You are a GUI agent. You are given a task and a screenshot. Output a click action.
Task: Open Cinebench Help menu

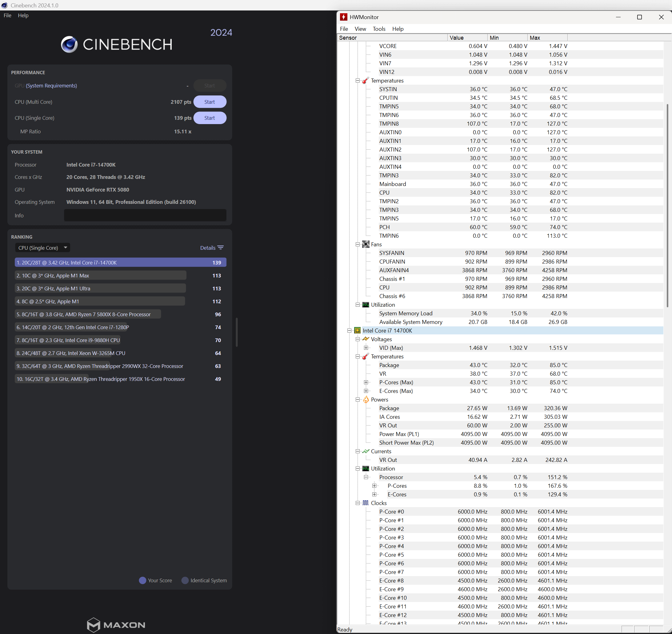pyautogui.click(x=23, y=16)
